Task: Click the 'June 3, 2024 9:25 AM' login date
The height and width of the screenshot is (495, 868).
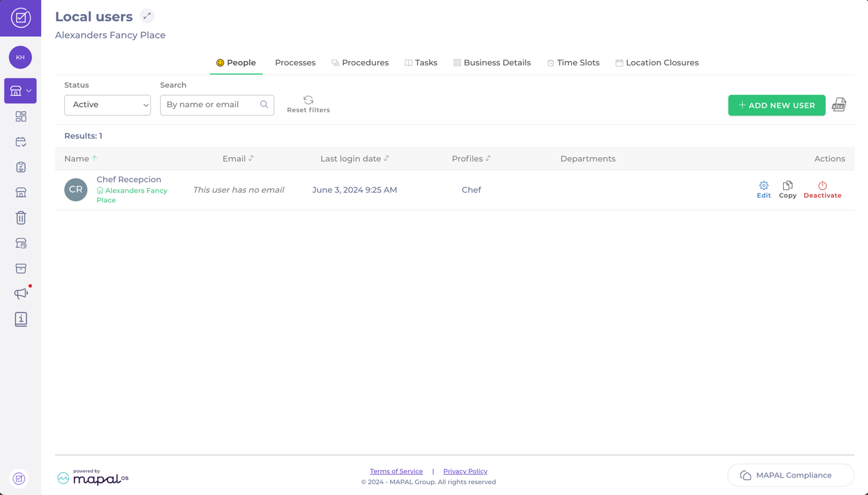Action: [x=355, y=190]
